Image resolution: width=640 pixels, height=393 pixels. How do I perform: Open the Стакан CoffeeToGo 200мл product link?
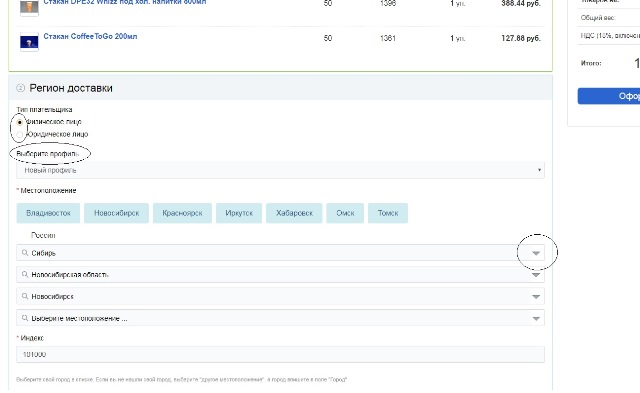[90, 36]
